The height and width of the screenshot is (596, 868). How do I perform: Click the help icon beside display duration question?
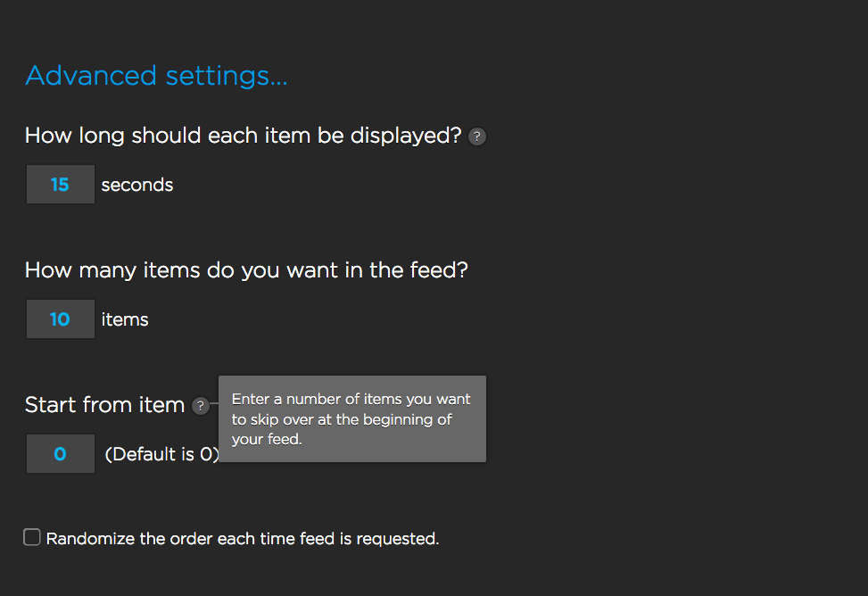pyautogui.click(x=477, y=137)
